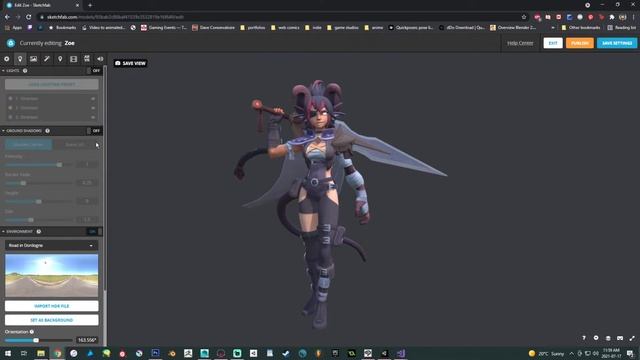Open the Scene settings gear tab
The height and width of the screenshot is (360, 640).
tap(7, 59)
